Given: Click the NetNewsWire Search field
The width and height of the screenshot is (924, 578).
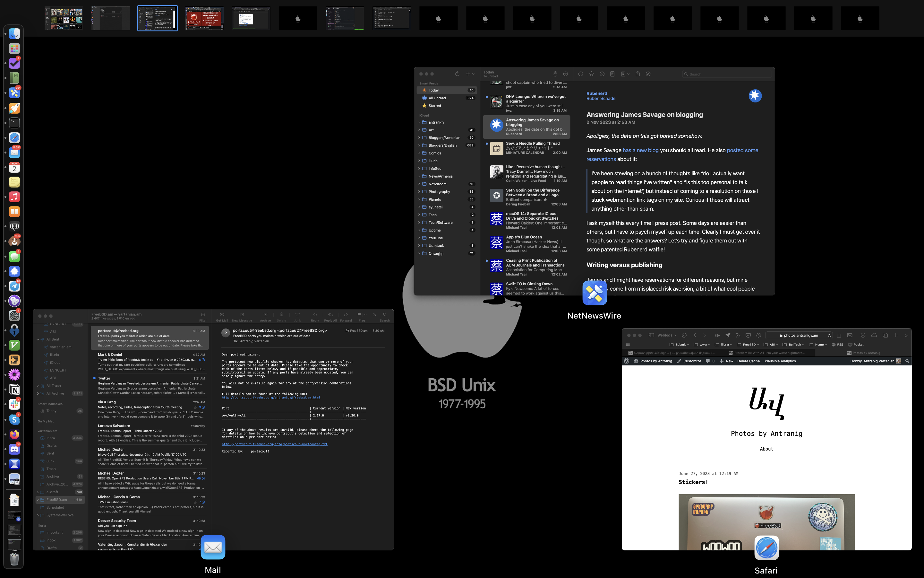Looking at the screenshot, I should [727, 74].
